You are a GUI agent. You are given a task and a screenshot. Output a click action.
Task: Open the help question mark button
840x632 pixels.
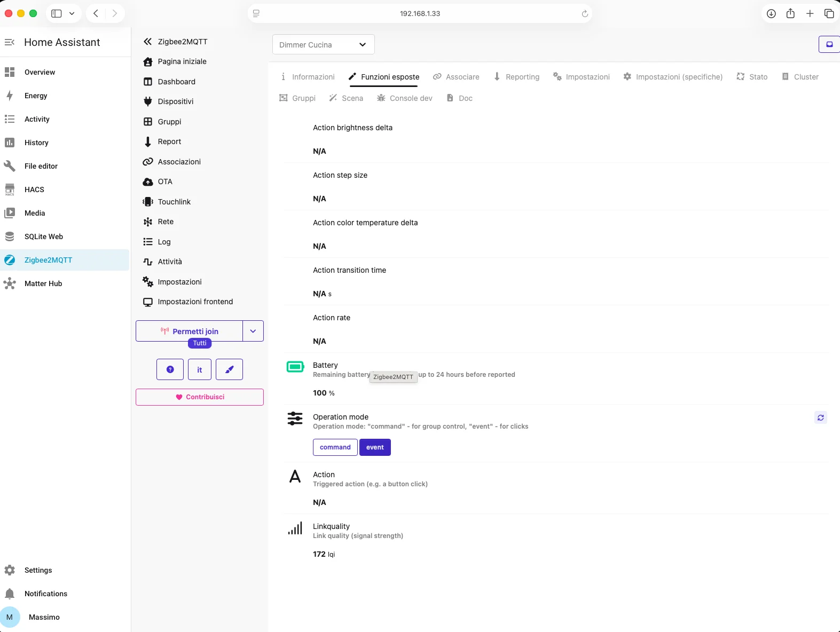pyautogui.click(x=170, y=369)
